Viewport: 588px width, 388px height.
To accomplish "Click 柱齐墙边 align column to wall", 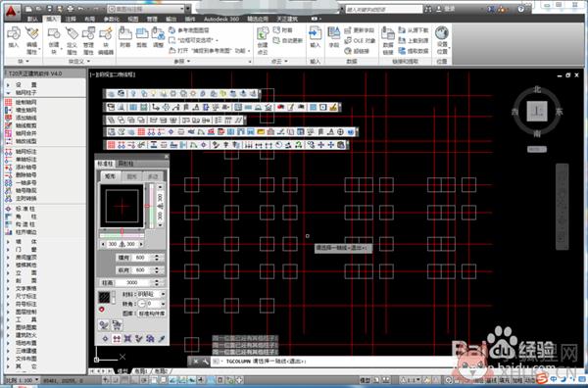I will coord(21,232).
